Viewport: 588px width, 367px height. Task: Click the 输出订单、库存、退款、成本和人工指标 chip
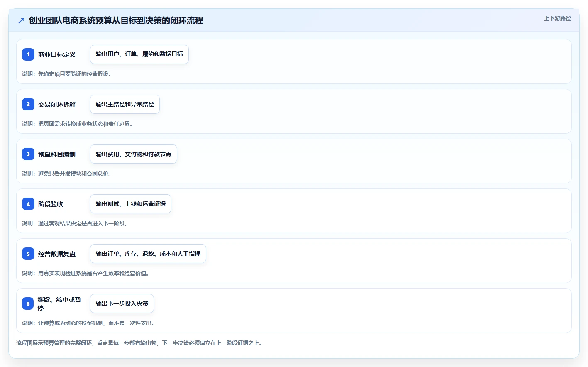[148, 254]
